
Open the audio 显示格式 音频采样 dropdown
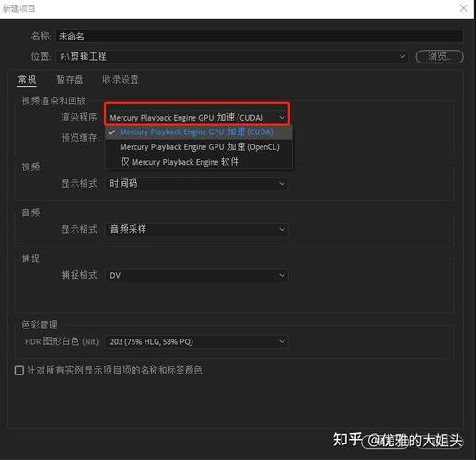(x=197, y=229)
